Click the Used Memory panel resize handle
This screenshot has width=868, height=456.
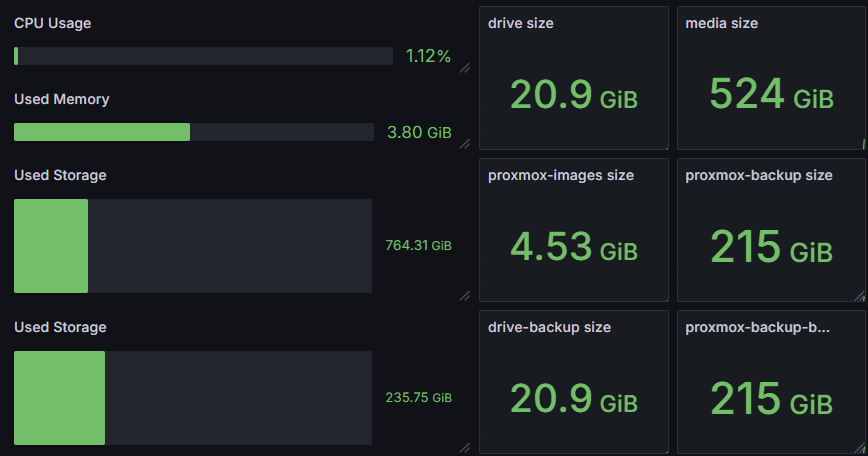[465, 144]
